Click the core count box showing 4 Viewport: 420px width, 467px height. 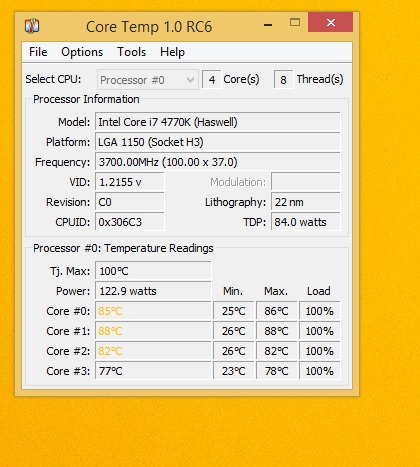(x=212, y=80)
